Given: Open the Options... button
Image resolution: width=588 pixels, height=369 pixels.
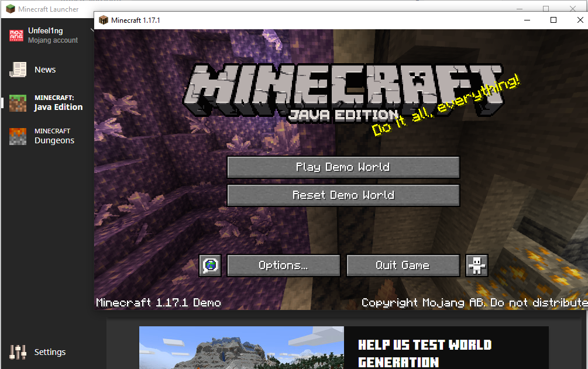Looking at the screenshot, I should click(x=284, y=265).
